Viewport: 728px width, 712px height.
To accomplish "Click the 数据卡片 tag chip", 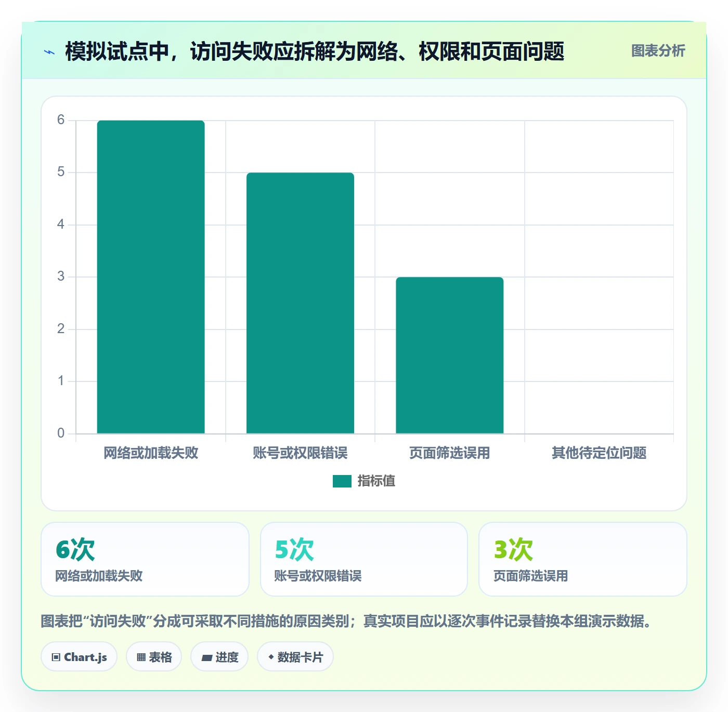I will pyautogui.click(x=295, y=657).
